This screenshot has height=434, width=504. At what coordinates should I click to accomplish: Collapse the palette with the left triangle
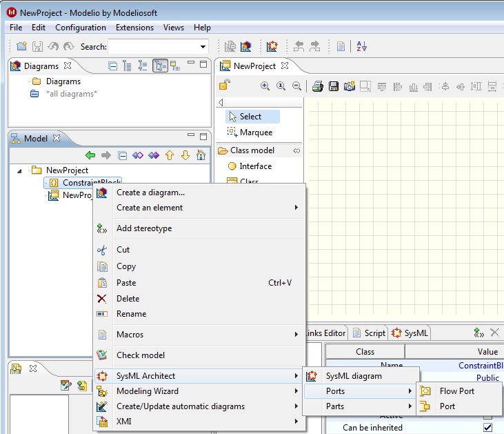pos(221,102)
